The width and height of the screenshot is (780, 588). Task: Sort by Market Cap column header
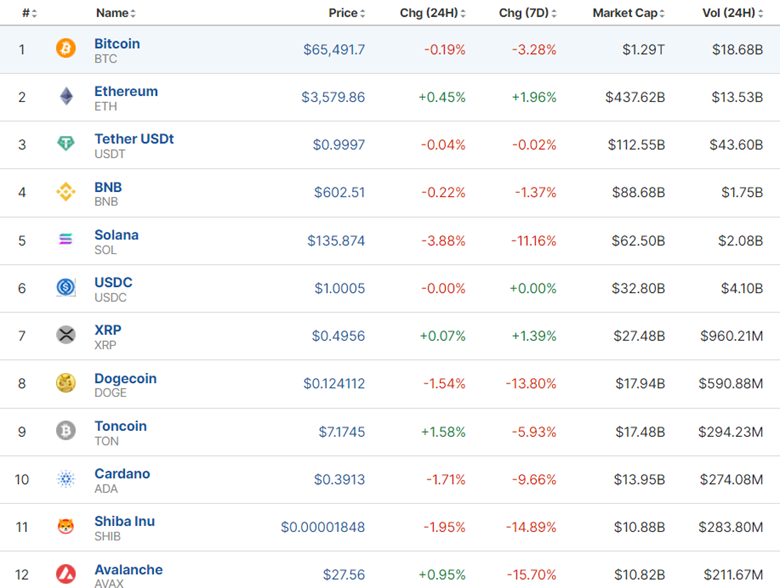pyautogui.click(x=629, y=13)
